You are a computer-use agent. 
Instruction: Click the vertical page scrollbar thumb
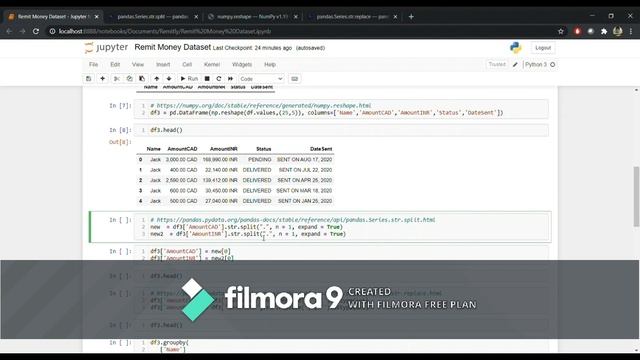(636, 196)
